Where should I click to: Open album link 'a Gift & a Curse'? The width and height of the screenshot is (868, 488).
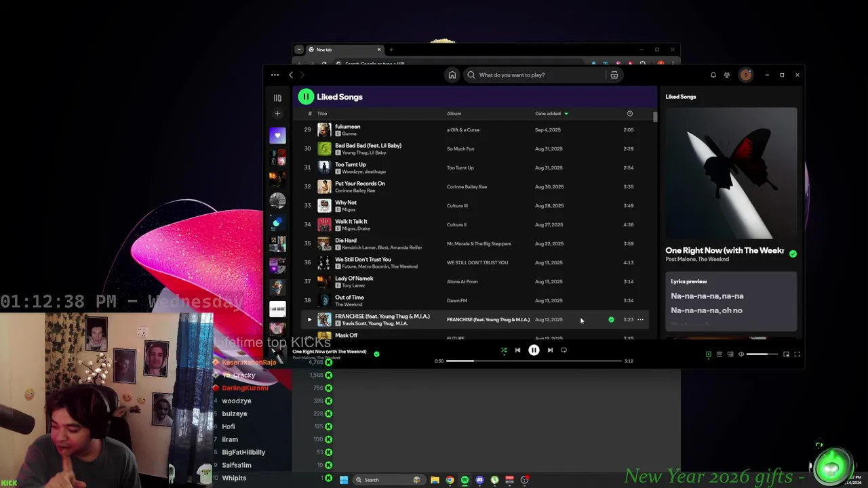(x=463, y=129)
